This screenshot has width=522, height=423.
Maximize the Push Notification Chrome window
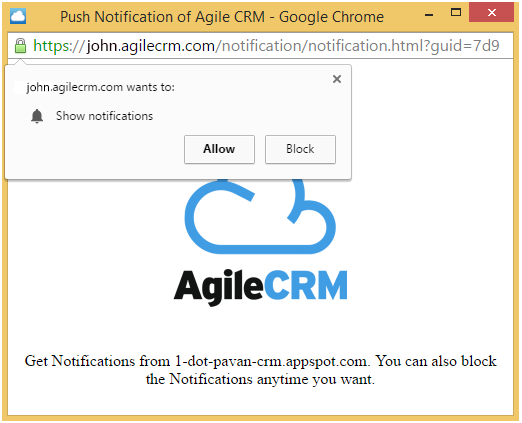[456, 13]
